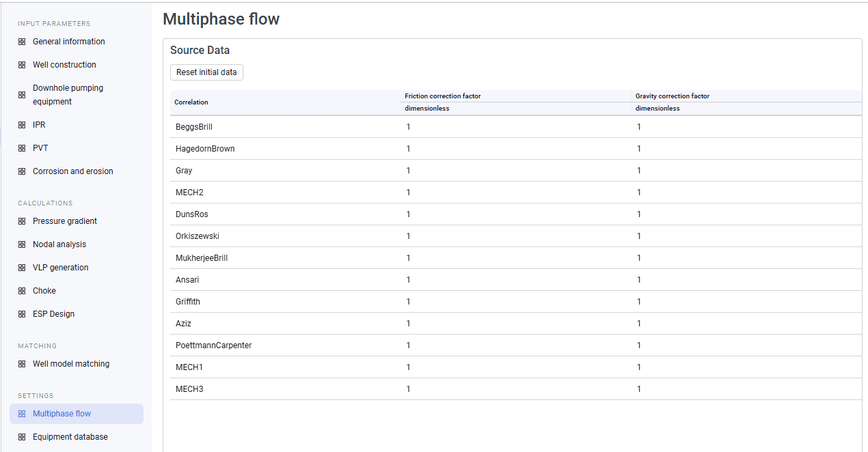Edit MukherjeeBrill gravity correction factor cell
The height and width of the screenshot is (452, 868).
click(x=746, y=258)
